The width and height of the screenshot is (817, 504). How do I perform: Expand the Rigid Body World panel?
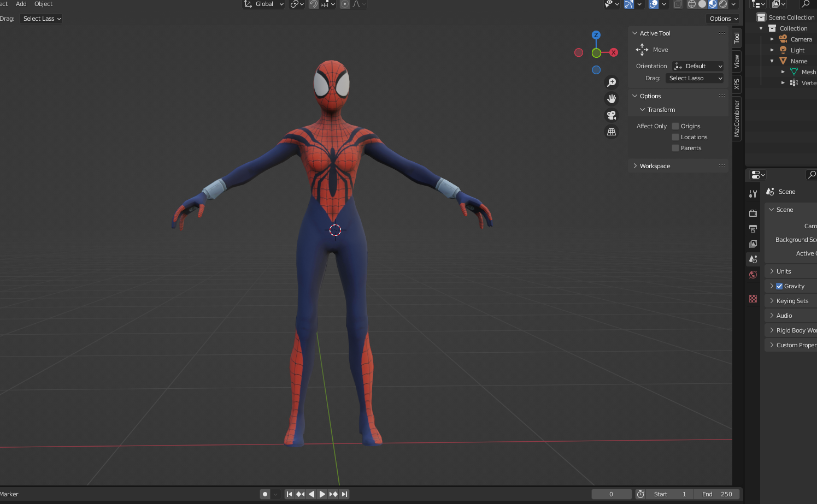(x=772, y=330)
